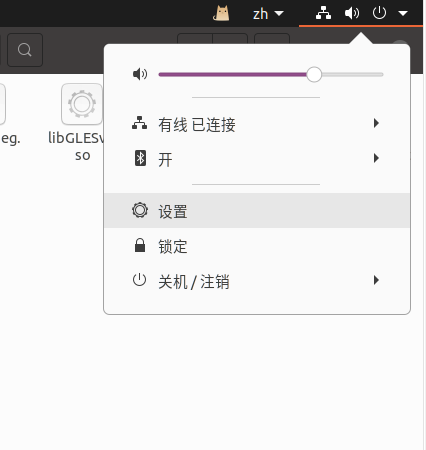Click the cat icon in top bar
Screen dimensions: 426x450
point(221,13)
